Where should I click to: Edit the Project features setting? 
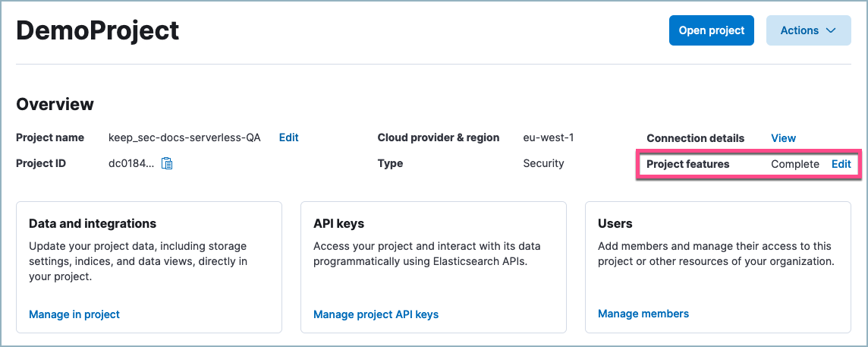tap(841, 164)
